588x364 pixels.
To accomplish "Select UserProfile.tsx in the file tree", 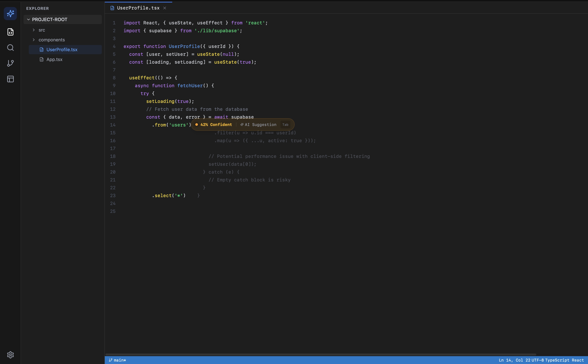I will pos(62,50).
